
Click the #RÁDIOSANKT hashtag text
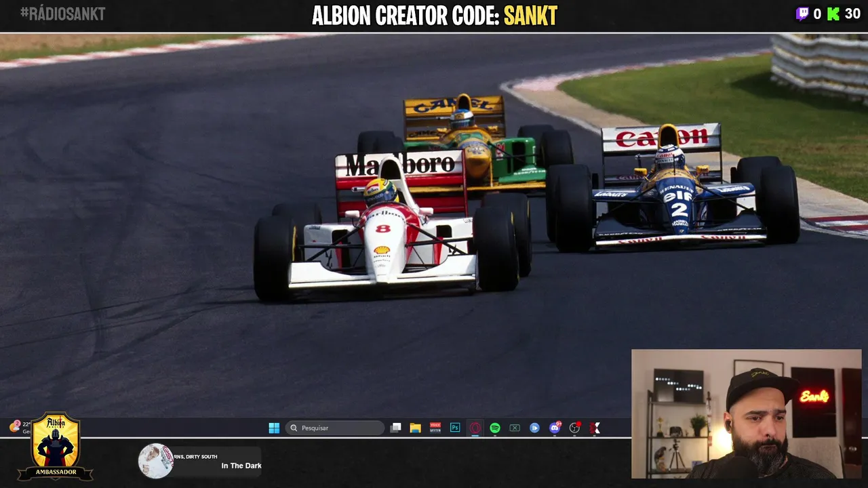coord(62,14)
